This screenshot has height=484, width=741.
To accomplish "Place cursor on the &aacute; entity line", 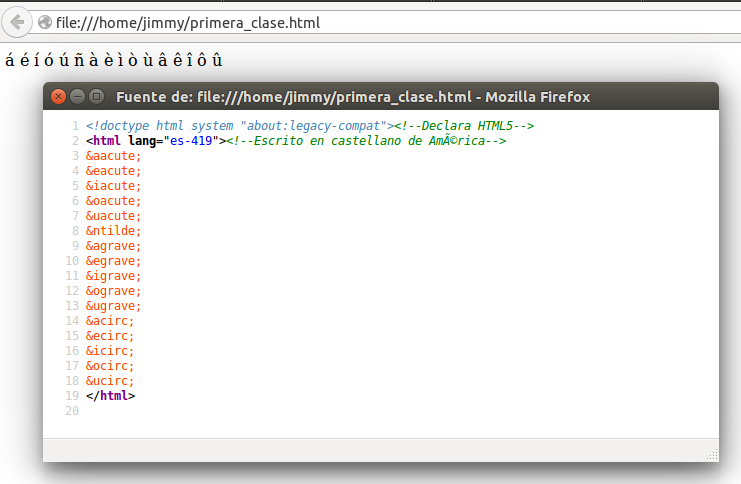I will tap(114, 156).
